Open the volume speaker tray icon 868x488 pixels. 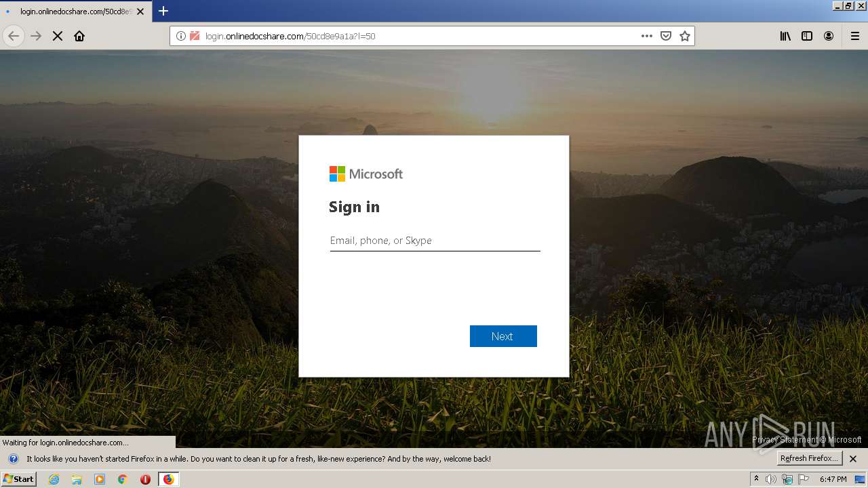click(771, 479)
